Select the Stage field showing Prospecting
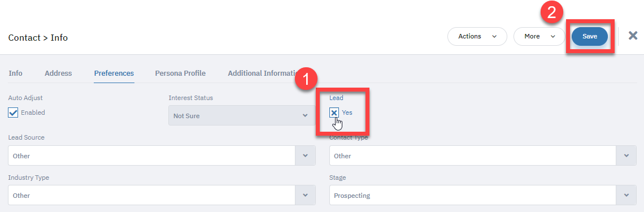Screen dimensions: 644x212 pyautogui.click(x=483, y=195)
